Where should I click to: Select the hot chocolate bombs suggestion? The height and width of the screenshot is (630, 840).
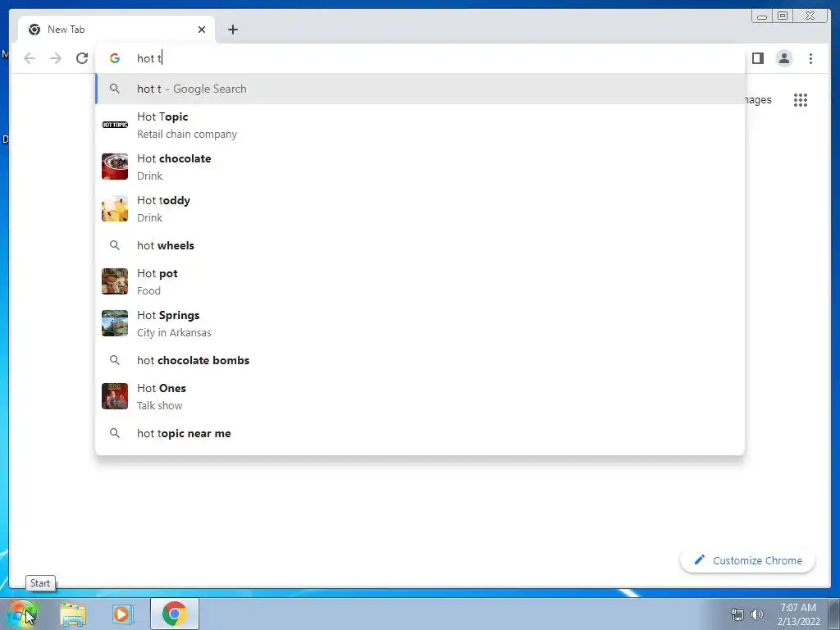(420, 360)
